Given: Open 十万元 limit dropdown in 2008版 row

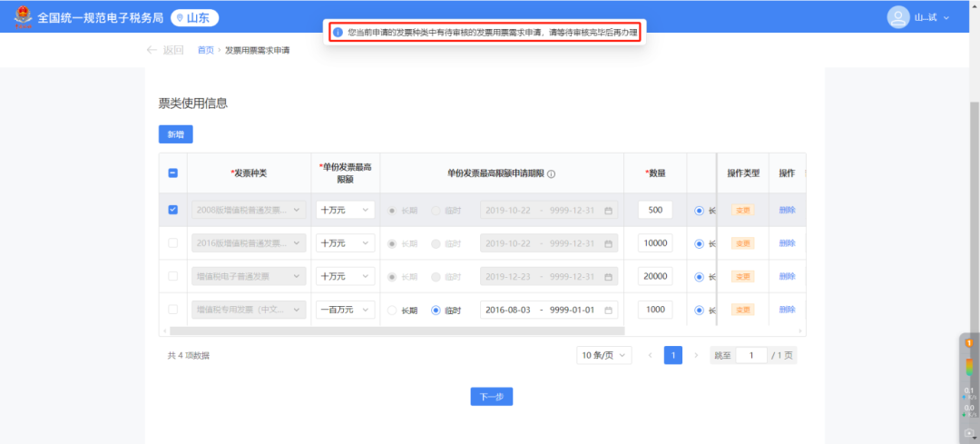Looking at the screenshot, I should pos(346,210).
